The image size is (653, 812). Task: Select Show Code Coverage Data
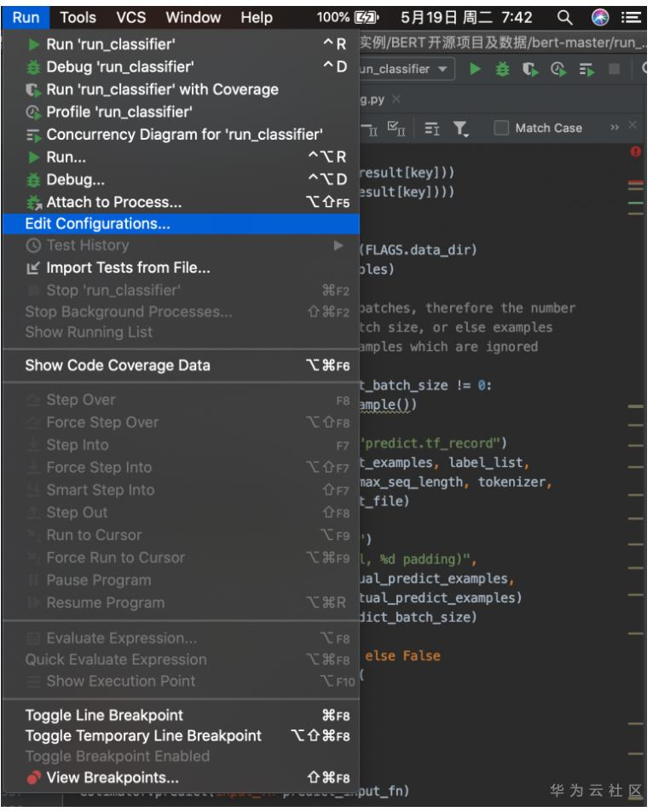[x=117, y=366]
